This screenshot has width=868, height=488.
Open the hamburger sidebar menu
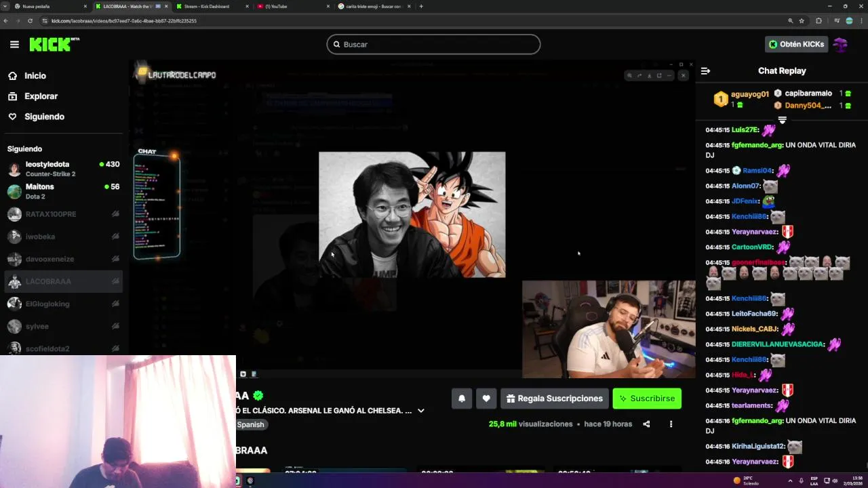tap(14, 45)
